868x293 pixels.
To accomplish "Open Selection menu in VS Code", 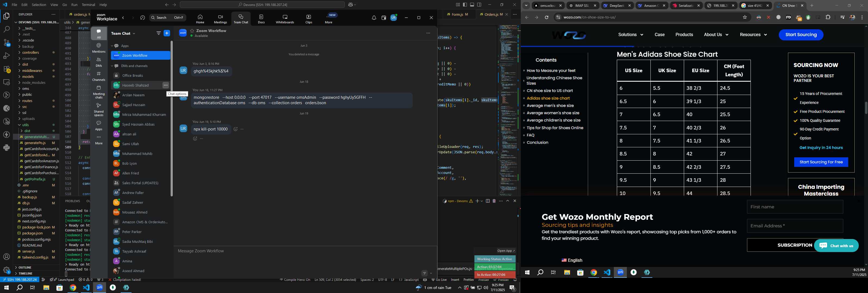I will [39, 5].
